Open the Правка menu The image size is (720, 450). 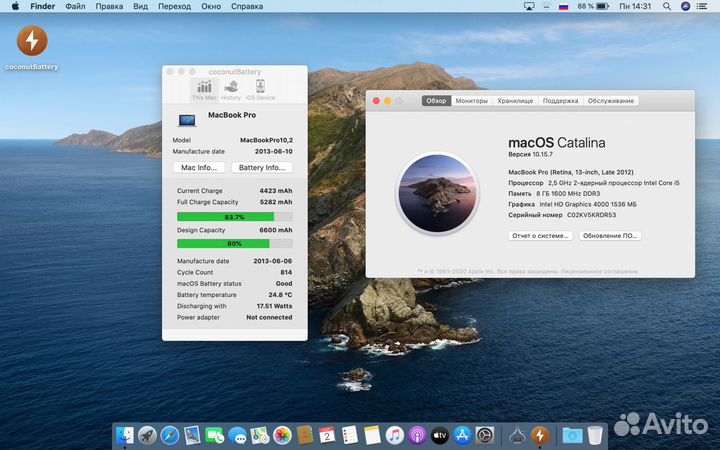(x=109, y=6)
